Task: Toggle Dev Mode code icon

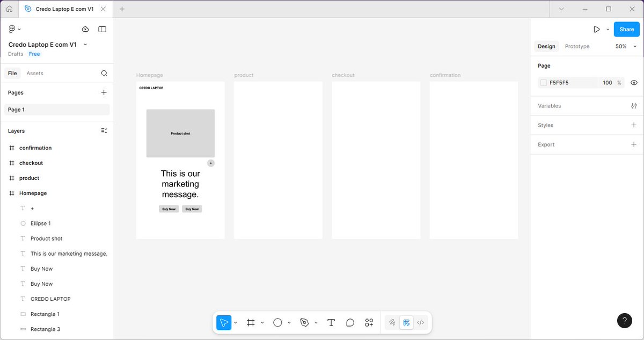Action: point(421,322)
